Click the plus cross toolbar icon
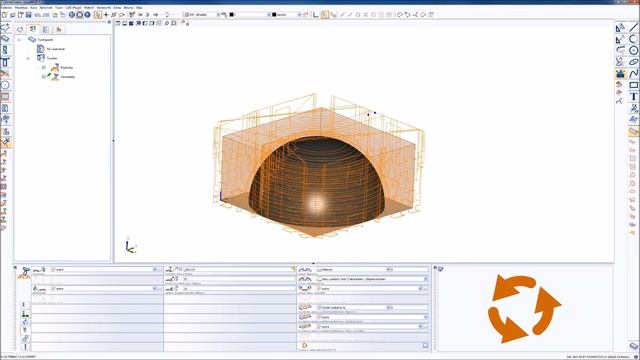 pyautogui.click(x=106, y=15)
